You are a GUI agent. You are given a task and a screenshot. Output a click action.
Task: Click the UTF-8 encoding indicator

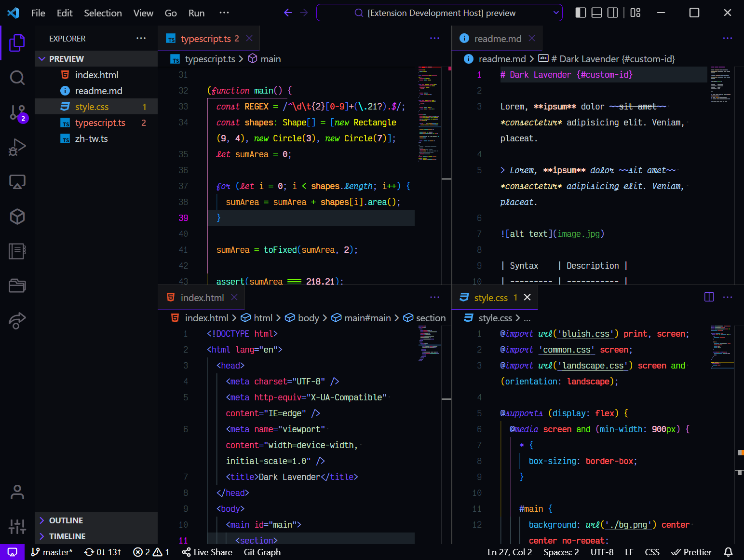602,552
